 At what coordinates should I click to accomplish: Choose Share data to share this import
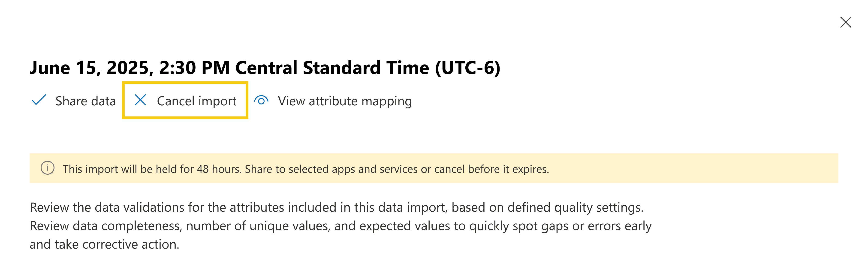[86, 101]
